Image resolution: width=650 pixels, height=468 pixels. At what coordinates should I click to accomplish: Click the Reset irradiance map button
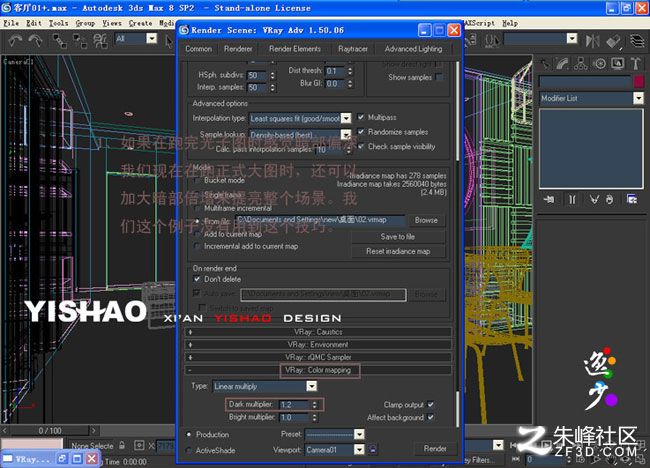(x=398, y=251)
